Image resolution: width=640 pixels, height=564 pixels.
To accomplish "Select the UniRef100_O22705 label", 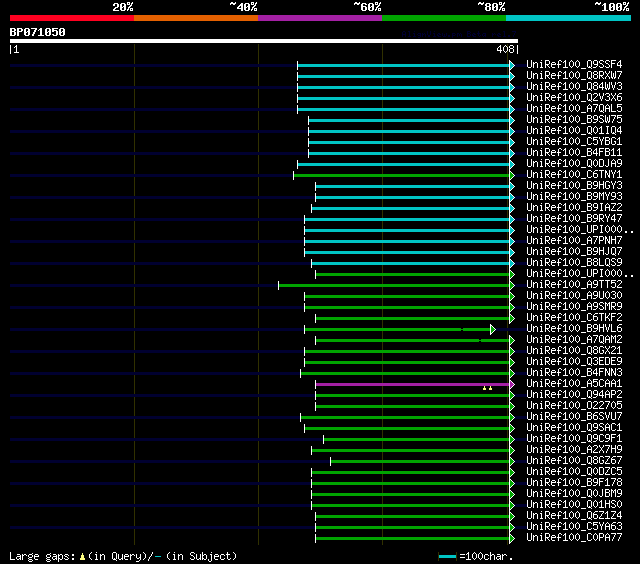I will pos(574,406).
